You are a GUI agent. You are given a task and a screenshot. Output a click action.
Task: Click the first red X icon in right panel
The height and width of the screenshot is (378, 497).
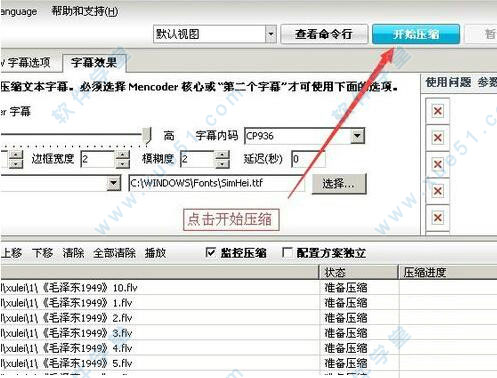pos(438,111)
